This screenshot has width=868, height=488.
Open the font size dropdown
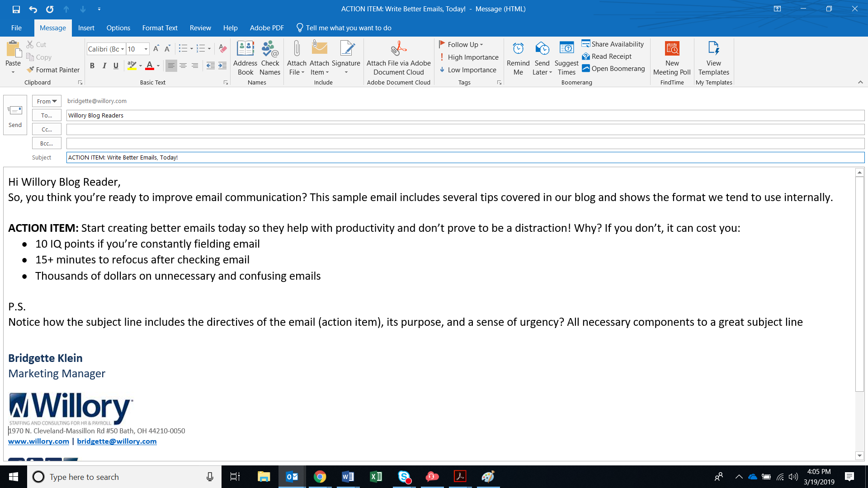click(x=146, y=49)
